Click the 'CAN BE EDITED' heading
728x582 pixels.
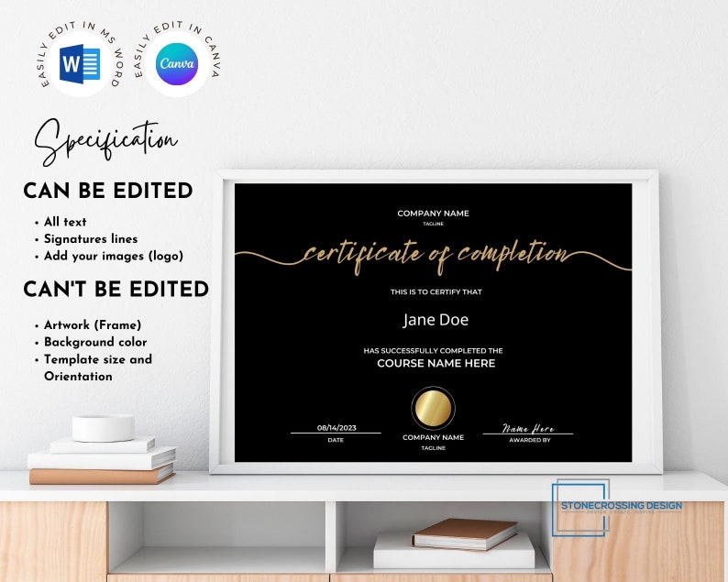point(107,191)
